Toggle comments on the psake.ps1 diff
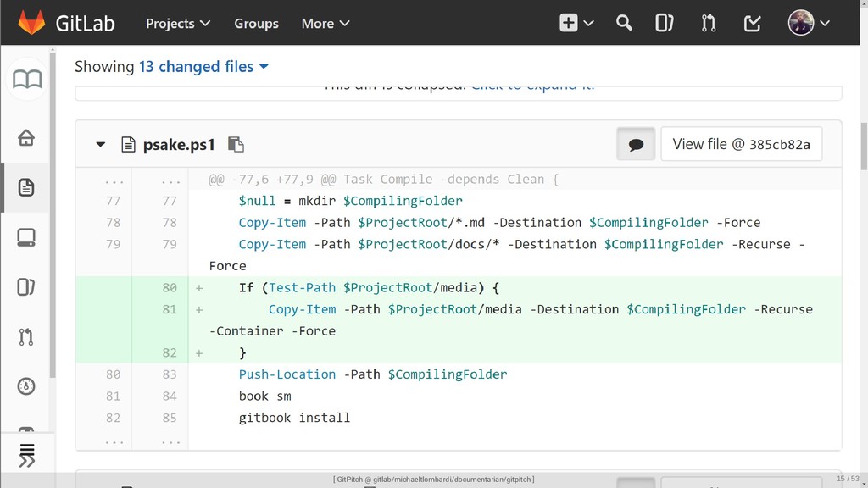The height and width of the screenshot is (488, 868). [636, 145]
